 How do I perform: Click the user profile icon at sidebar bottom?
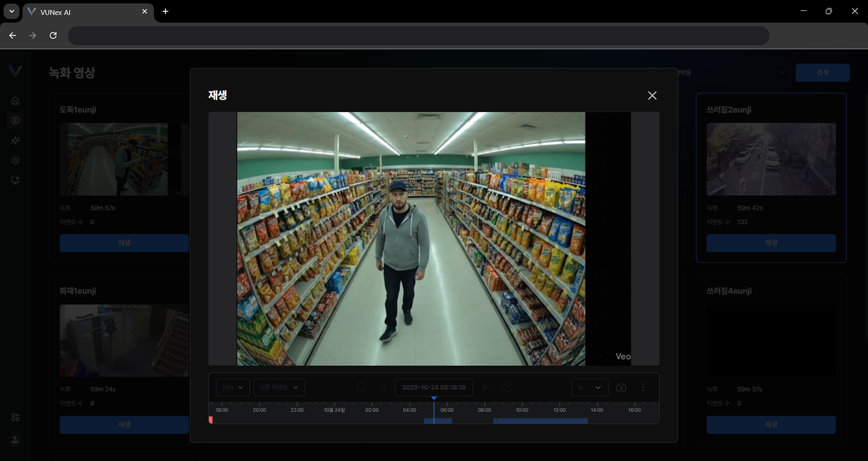point(15,440)
